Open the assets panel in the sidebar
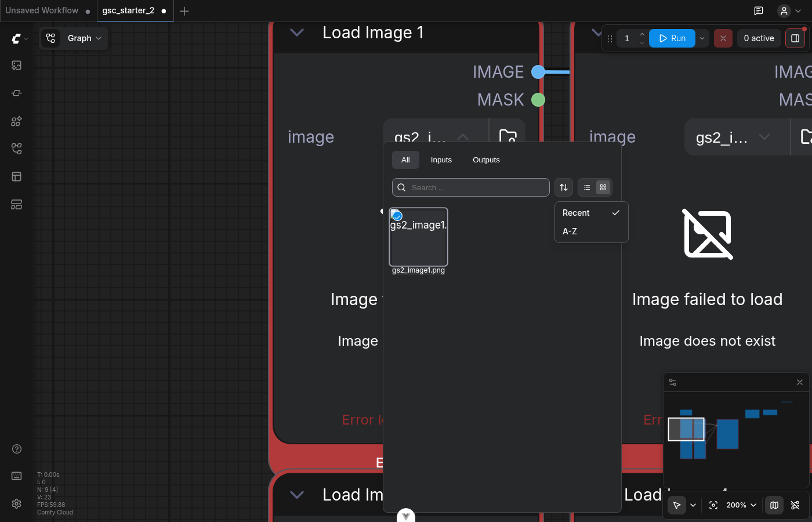 (16, 66)
